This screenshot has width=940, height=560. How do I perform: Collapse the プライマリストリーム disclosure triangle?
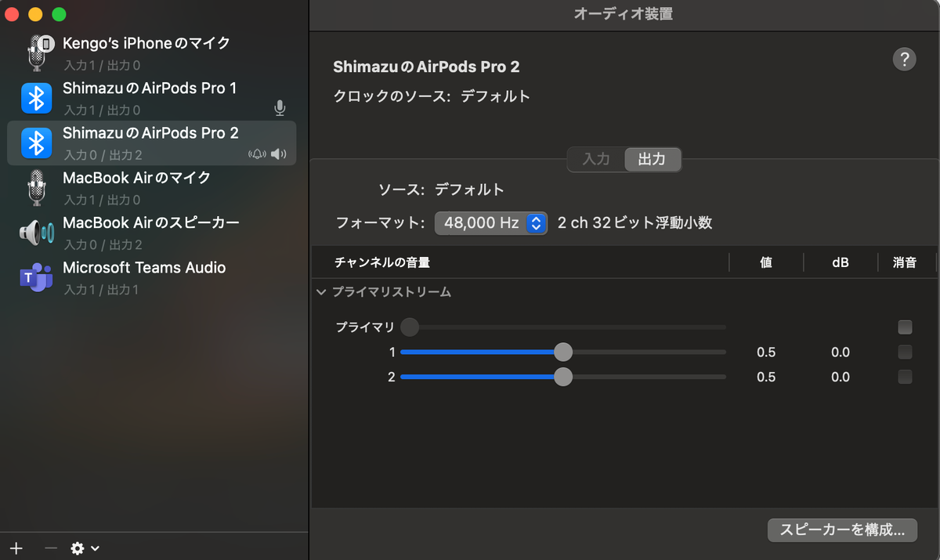pyautogui.click(x=321, y=292)
